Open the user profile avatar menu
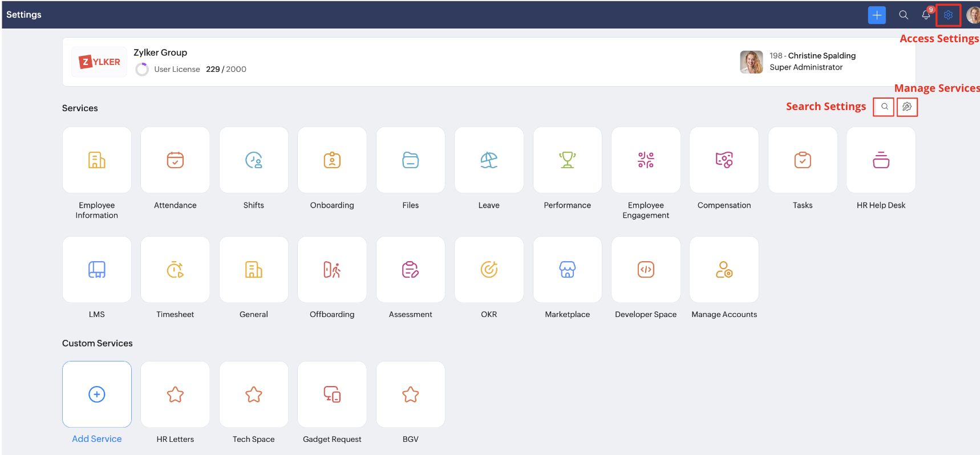Screen dimensions: 980x455 coord(973,15)
